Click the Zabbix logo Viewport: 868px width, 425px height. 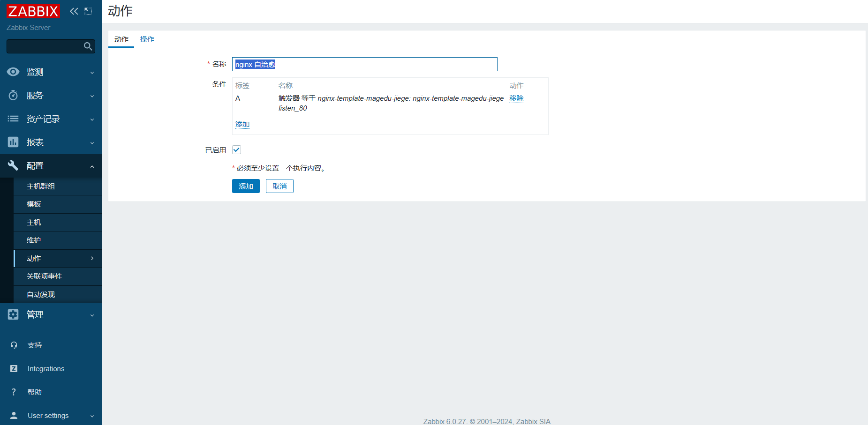tap(33, 11)
